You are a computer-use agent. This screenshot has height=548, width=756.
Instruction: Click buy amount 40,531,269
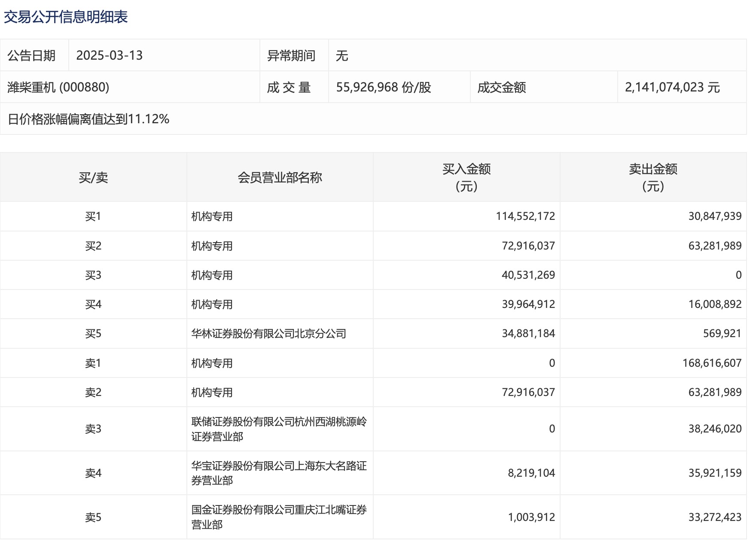pyautogui.click(x=528, y=275)
